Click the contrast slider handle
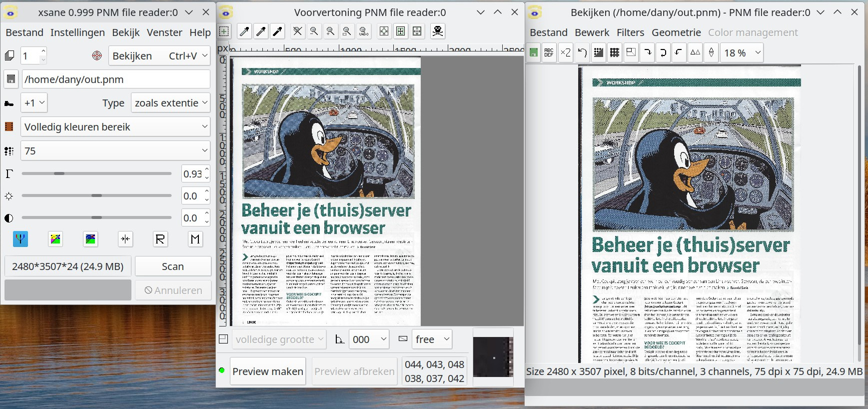The width and height of the screenshot is (868, 409). point(96,217)
